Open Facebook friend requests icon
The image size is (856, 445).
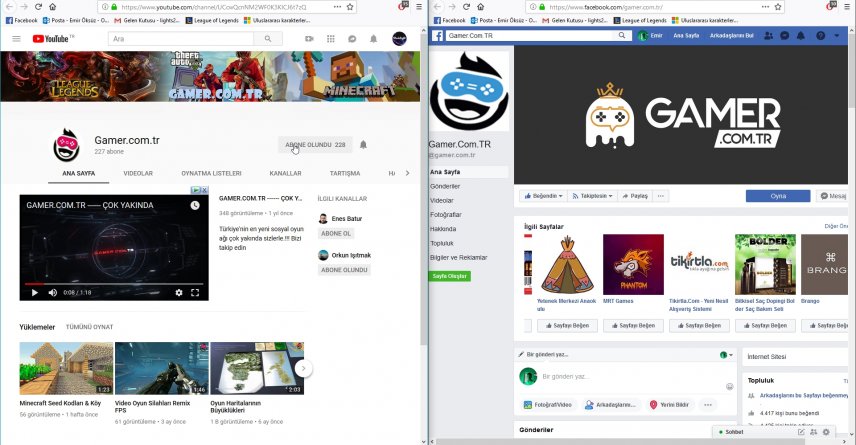pos(769,35)
